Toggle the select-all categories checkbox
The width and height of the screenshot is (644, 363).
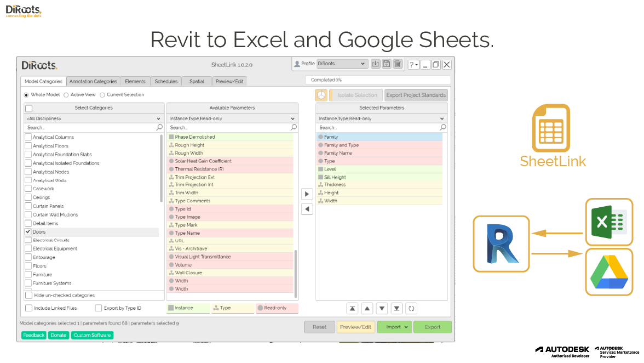28,109
